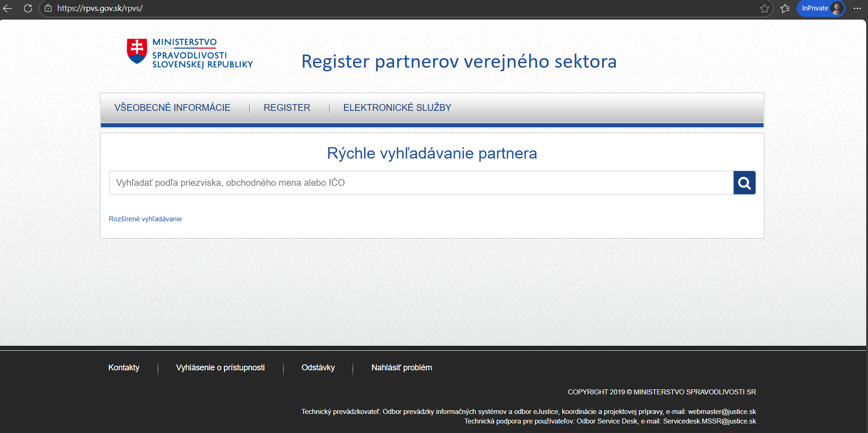This screenshot has width=868, height=433.
Task: Reload the page with refresh icon
Action: tap(28, 8)
